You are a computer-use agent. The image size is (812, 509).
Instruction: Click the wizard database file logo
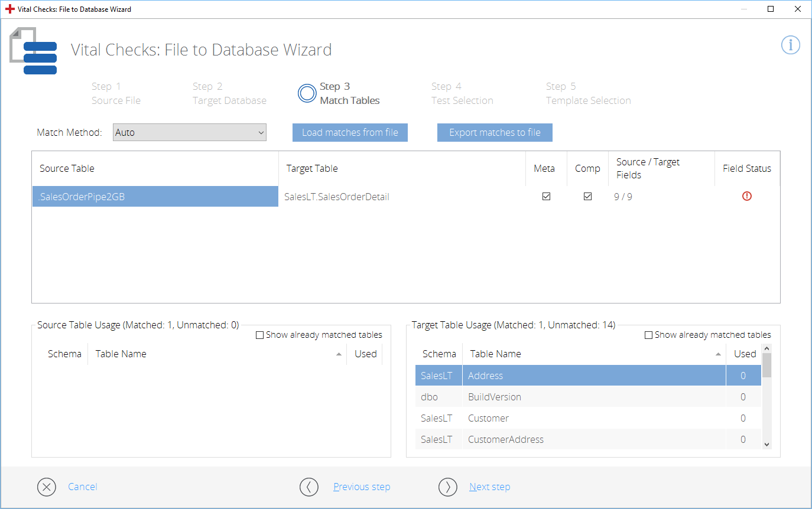33,52
